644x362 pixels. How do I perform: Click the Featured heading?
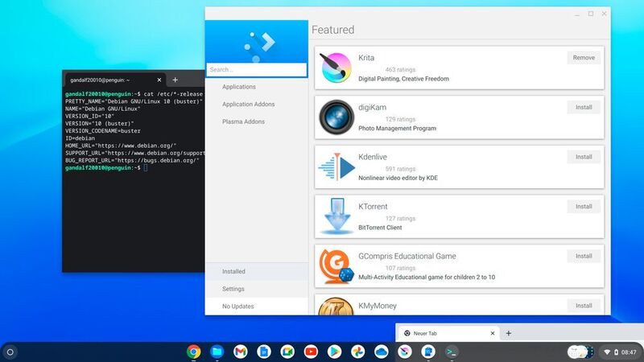(x=332, y=30)
